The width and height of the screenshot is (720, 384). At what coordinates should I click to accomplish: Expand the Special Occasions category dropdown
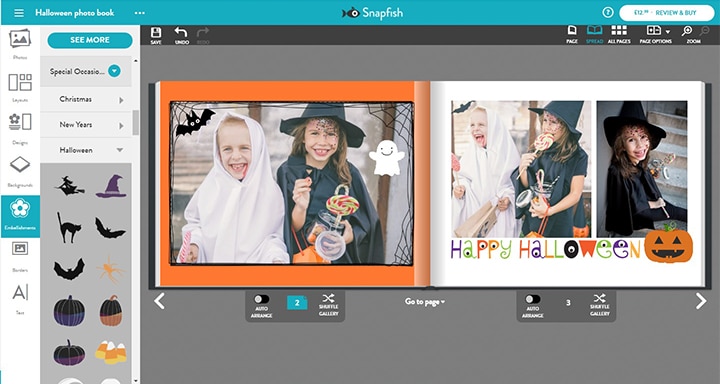(114, 71)
